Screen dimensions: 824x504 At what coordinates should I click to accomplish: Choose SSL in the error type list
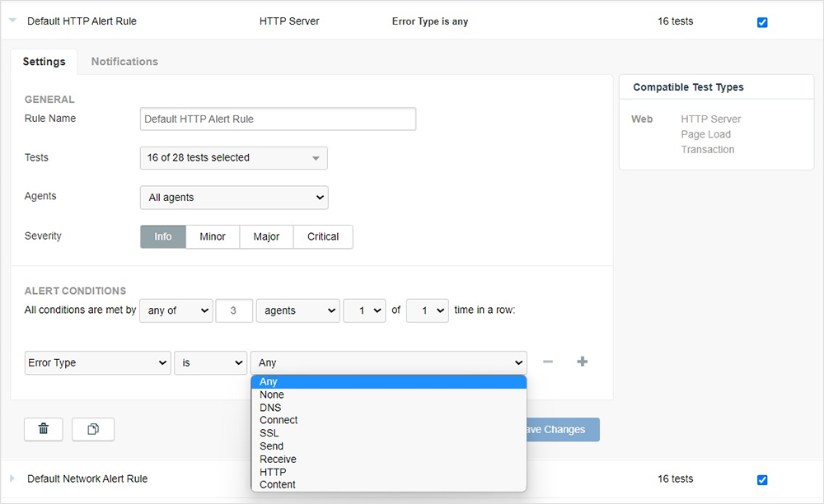point(269,433)
